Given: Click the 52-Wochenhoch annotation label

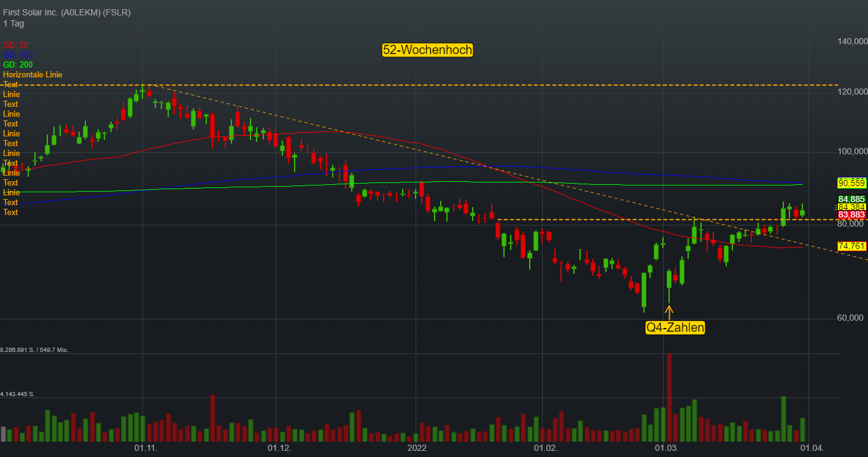Looking at the screenshot, I should (x=428, y=50).
